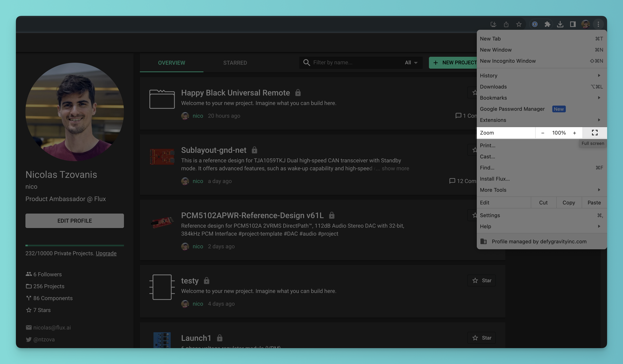Screen dimensions: 623x364
Task: Click the Sublayout-gnd-net board thumbnail
Action: pyautogui.click(x=162, y=157)
